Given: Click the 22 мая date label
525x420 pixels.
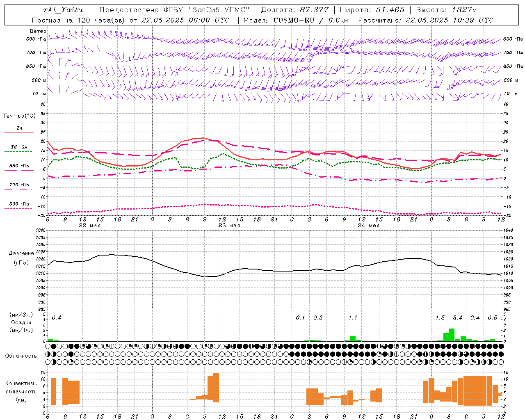Looking at the screenshot, I should (x=89, y=226).
